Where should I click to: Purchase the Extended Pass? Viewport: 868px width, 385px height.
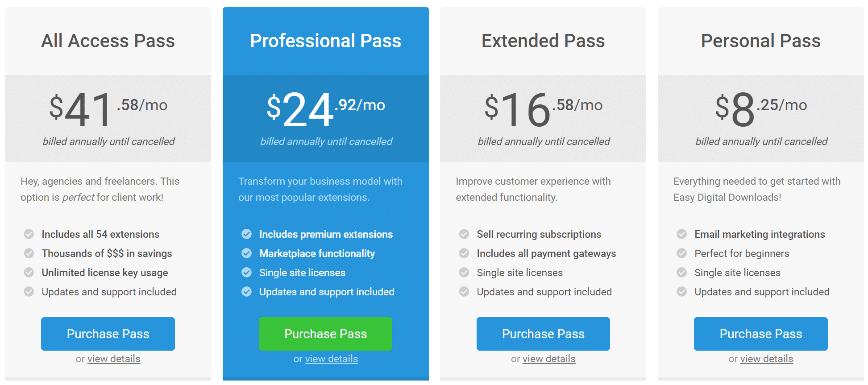[543, 334]
